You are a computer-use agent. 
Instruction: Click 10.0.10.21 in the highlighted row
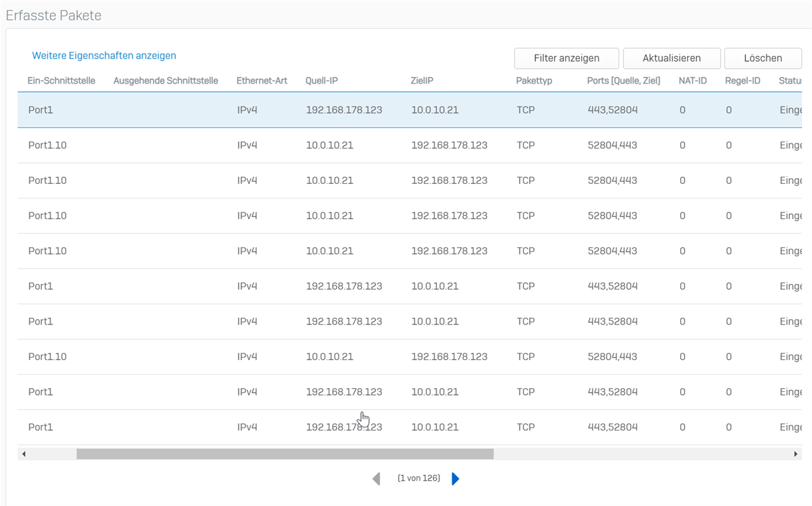click(435, 110)
